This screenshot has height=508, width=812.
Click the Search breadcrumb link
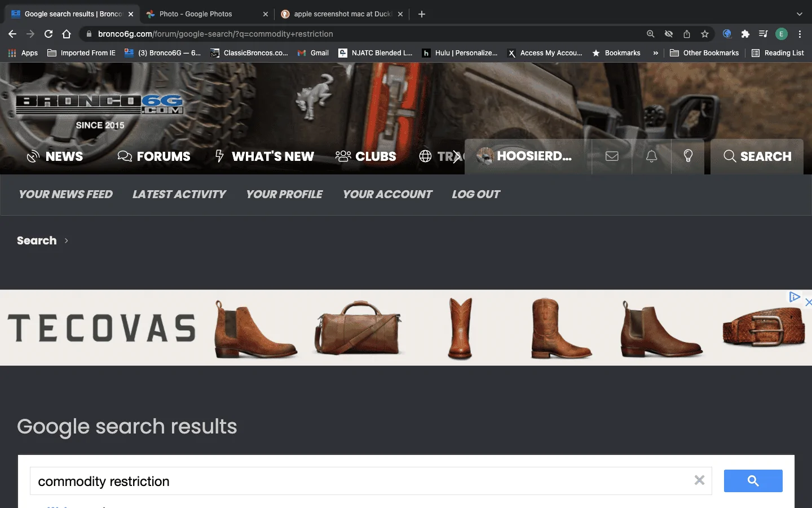pos(37,240)
